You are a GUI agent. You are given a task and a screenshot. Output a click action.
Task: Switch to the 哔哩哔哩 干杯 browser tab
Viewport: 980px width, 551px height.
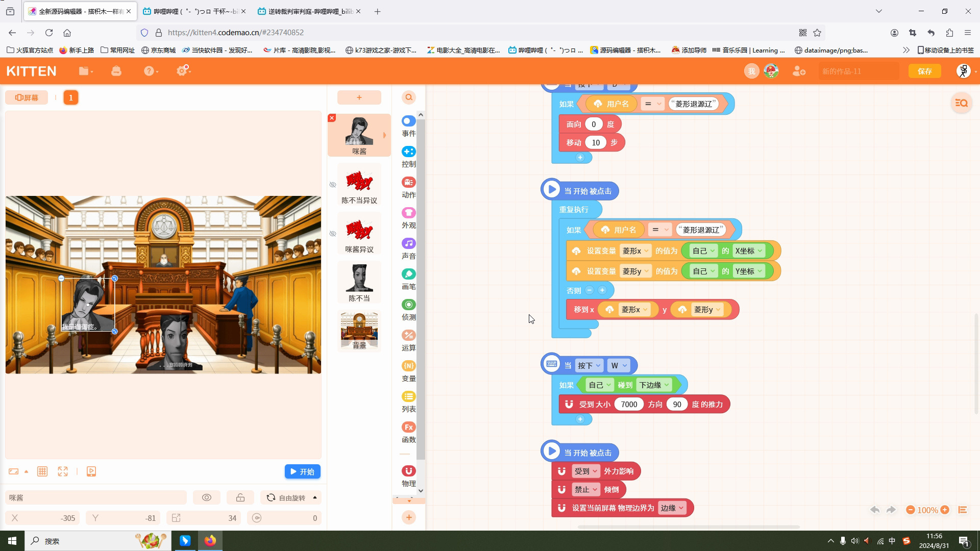point(194,11)
